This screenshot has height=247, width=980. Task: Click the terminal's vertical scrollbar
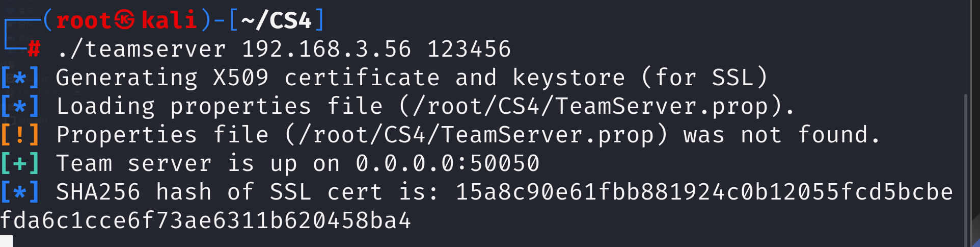pyautogui.click(x=965, y=168)
